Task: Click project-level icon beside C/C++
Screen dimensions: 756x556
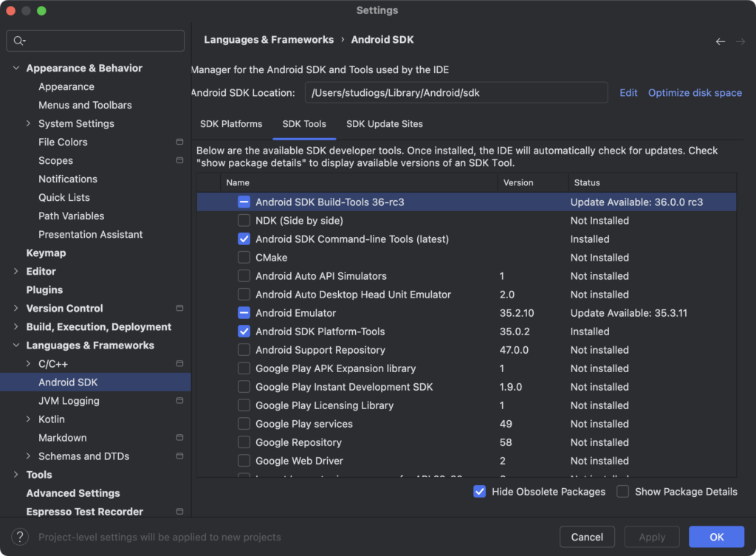Action: 180,363
